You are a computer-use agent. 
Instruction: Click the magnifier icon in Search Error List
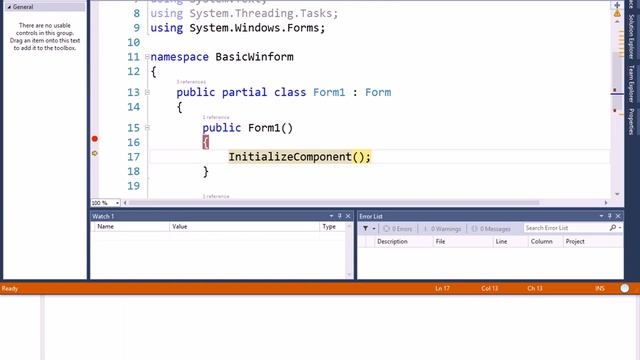click(x=613, y=228)
